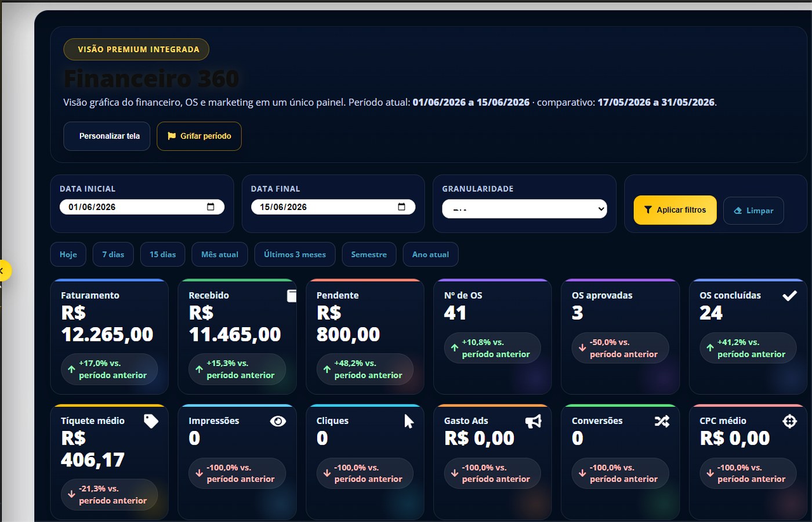The width and height of the screenshot is (812, 522).
Task: Open Personalizar tela
Action: click(x=107, y=136)
